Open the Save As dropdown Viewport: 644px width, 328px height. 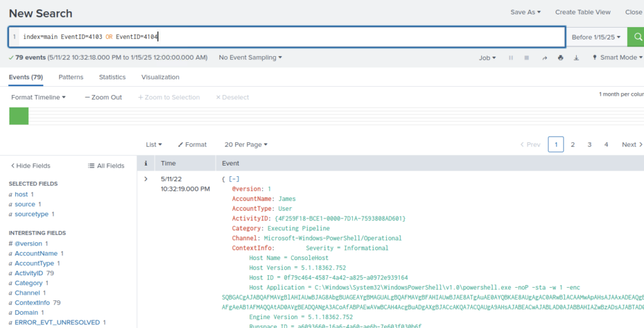pyautogui.click(x=525, y=13)
